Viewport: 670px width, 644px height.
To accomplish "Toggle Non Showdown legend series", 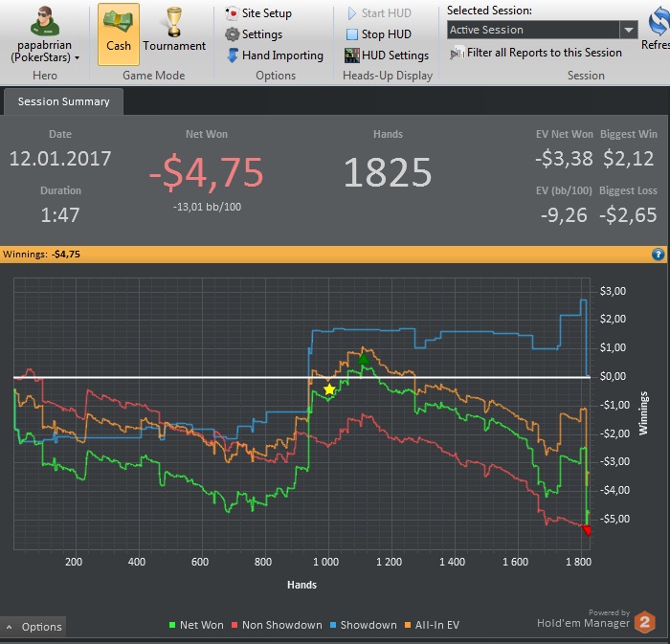I will [277, 625].
